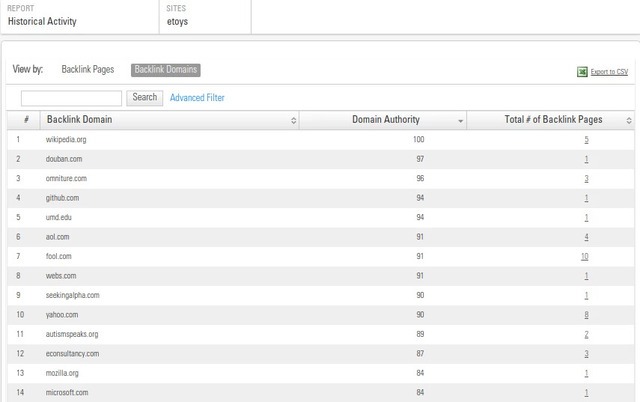Screen dimensions: 640x402
Task: Sort by Total # of Backlink Pages arrows
Action: (x=629, y=120)
